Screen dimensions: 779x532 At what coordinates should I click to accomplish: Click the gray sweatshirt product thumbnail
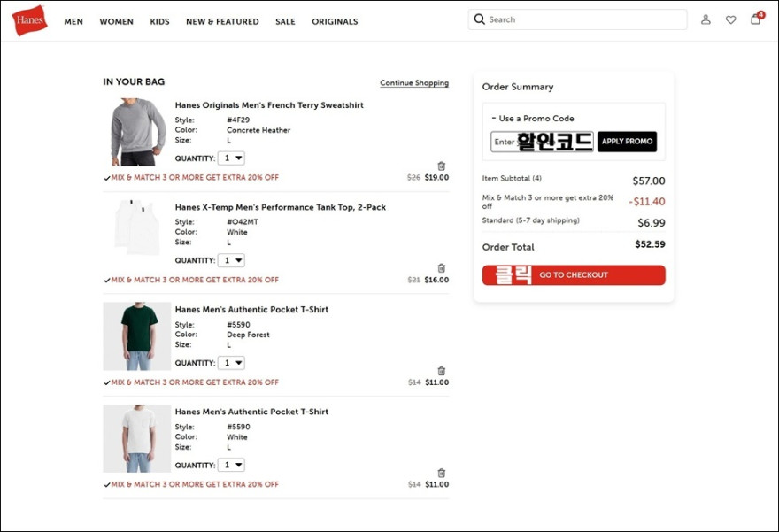pyautogui.click(x=137, y=132)
